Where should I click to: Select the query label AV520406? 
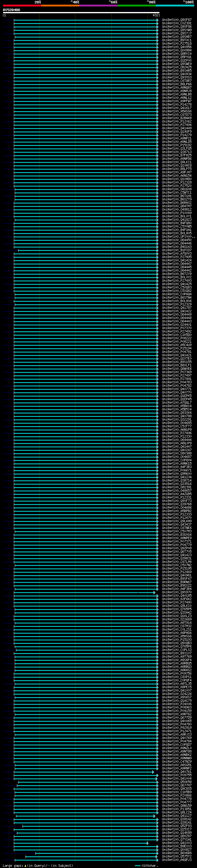coord(11,10)
